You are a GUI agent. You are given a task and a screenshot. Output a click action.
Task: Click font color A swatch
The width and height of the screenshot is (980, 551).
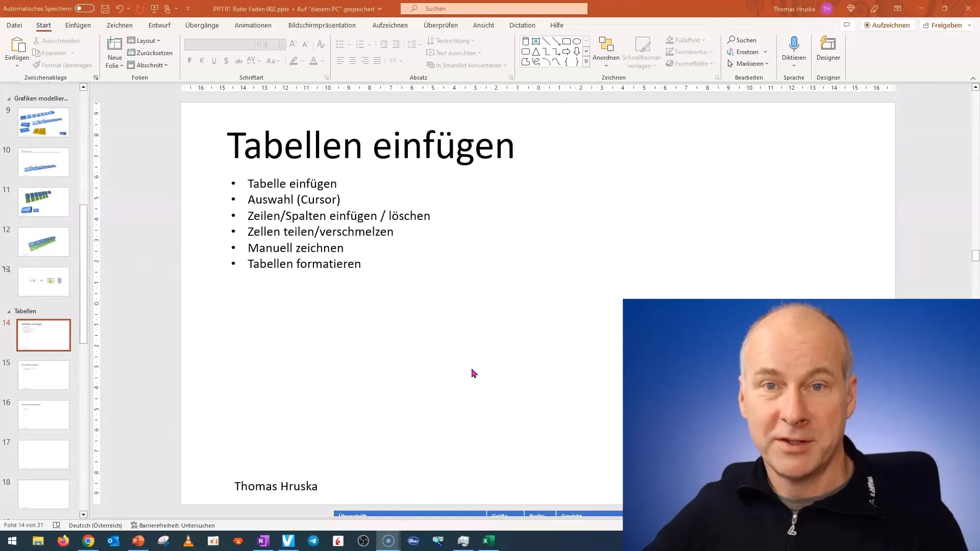(x=313, y=61)
